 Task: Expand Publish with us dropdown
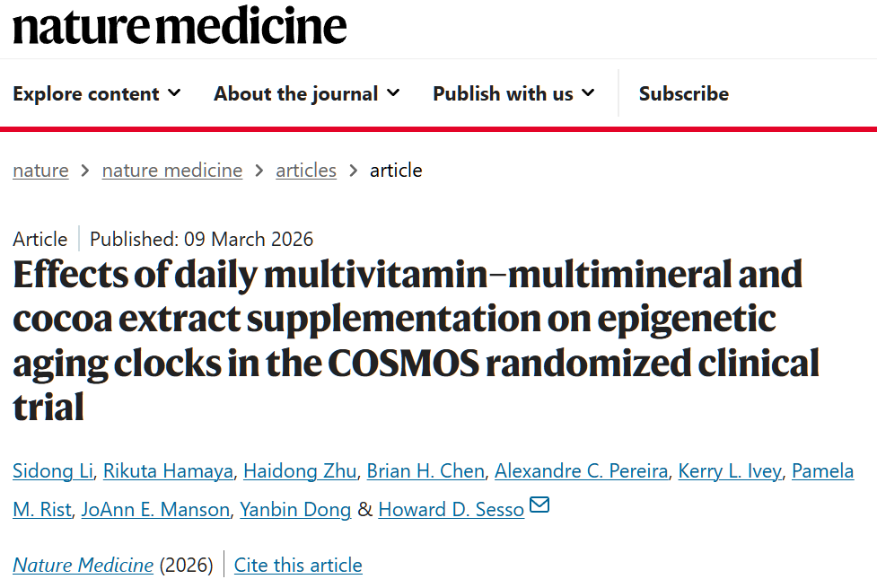click(513, 93)
